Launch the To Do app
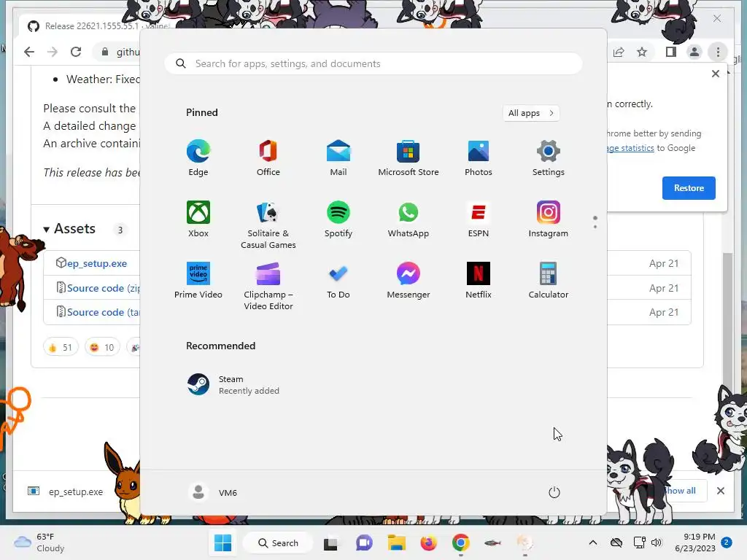747x560 pixels. click(338, 281)
